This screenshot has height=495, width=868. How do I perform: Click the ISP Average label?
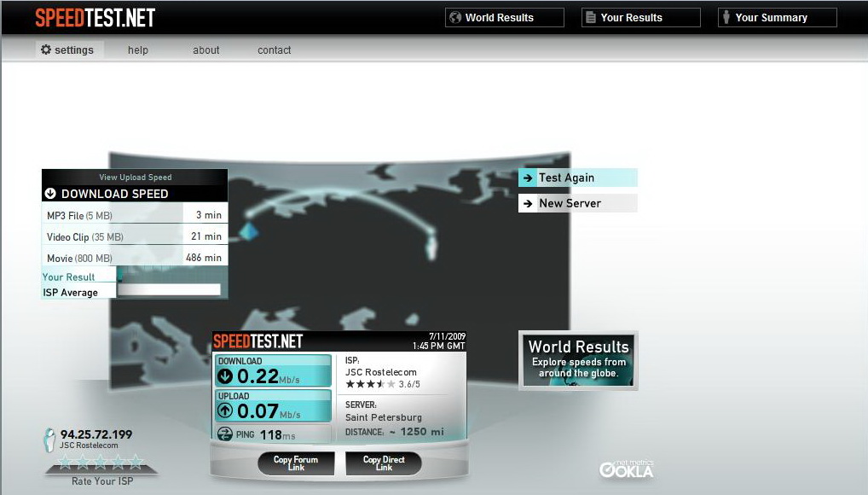70,293
